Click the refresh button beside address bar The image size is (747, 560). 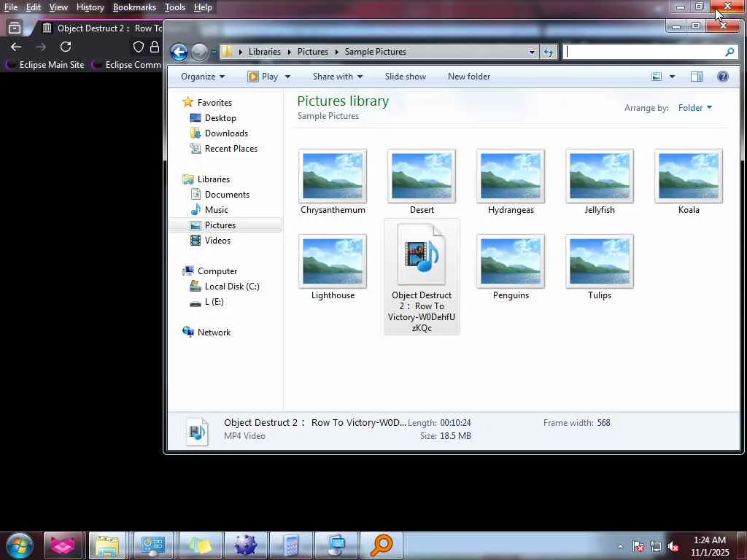(549, 52)
